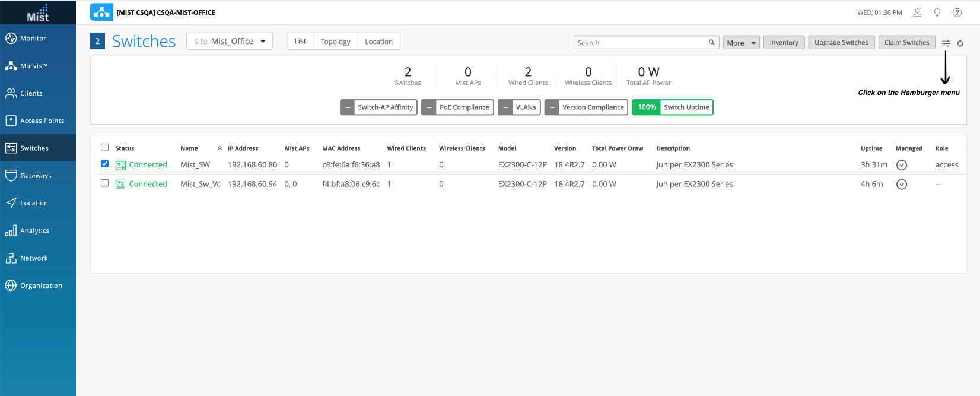
Task: Click IP address 192.168.60.80
Action: click(252, 165)
